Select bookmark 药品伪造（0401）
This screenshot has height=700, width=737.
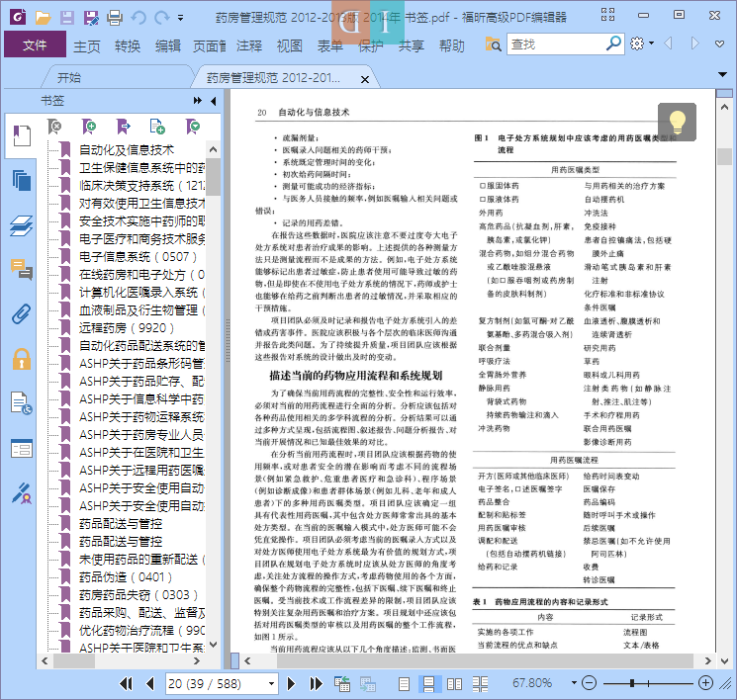126,577
